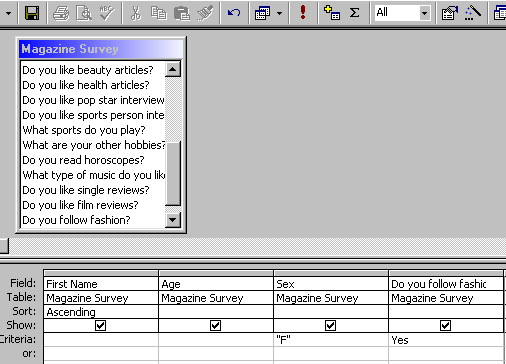The image size is (506, 364).
Task: Click the Ascending sort cell under First Name
Action: pos(101,312)
